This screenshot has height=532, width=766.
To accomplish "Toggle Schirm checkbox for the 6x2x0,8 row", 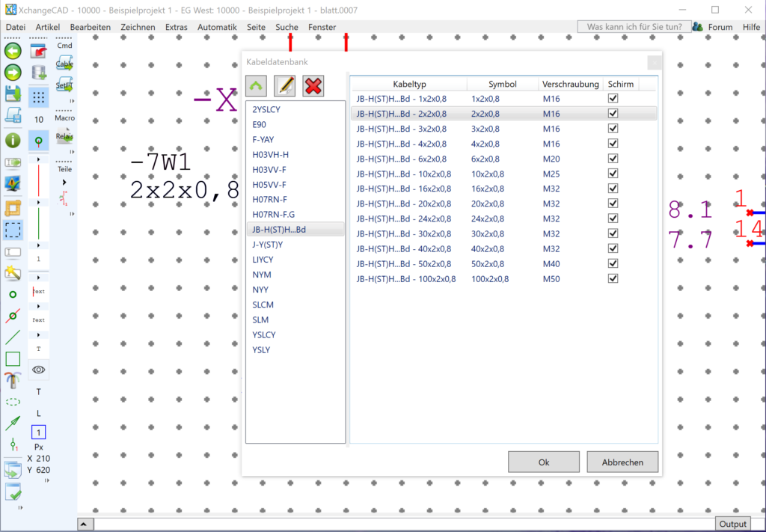I will pyautogui.click(x=613, y=159).
